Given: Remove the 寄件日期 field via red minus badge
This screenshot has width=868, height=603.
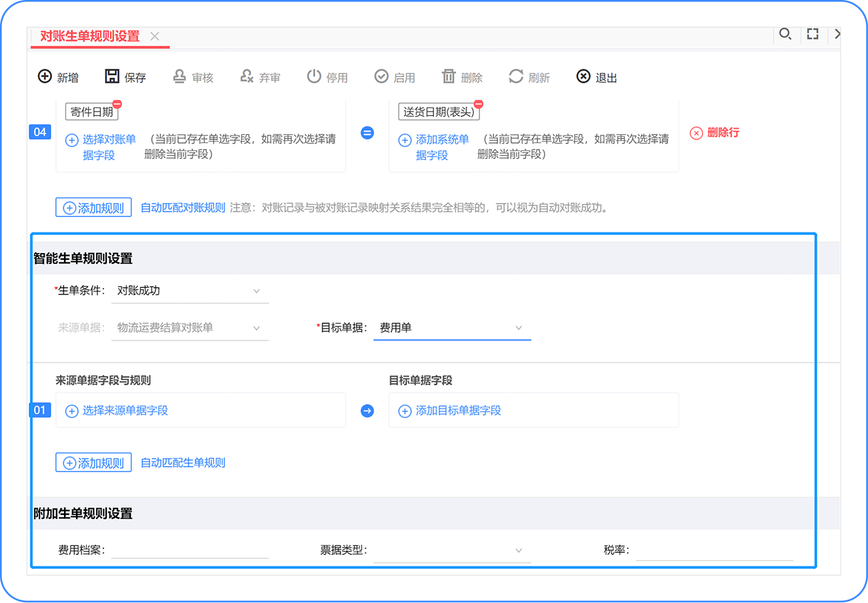Looking at the screenshot, I should point(117,104).
